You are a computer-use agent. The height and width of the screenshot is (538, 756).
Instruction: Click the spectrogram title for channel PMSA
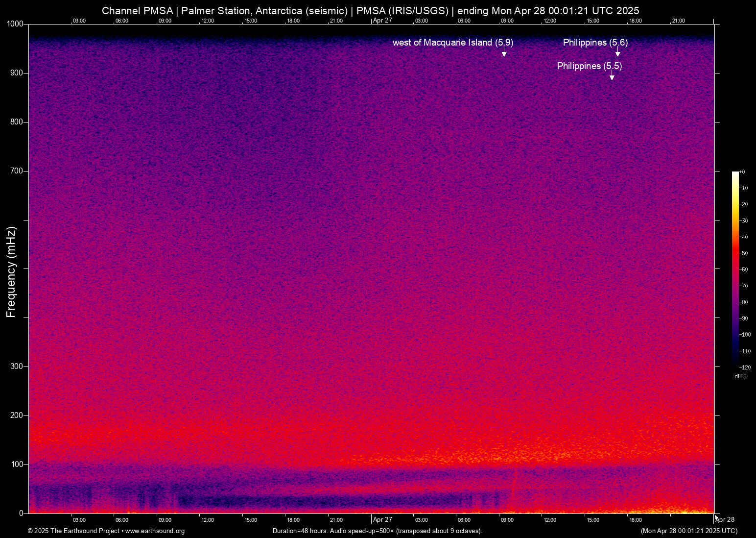(371, 11)
